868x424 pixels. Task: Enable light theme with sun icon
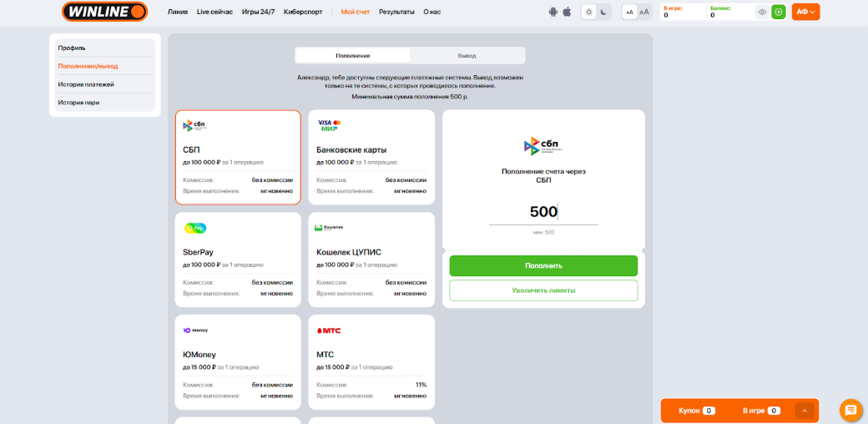point(589,12)
